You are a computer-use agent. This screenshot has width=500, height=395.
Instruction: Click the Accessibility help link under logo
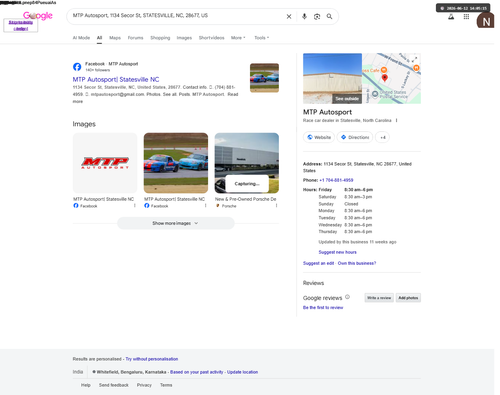pos(21,25)
